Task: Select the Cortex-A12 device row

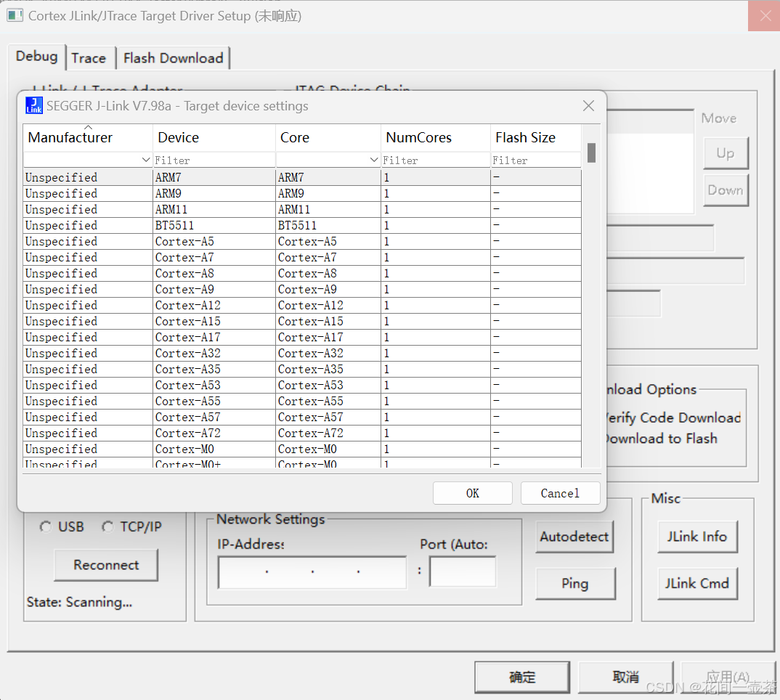Action: click(302, 305)
